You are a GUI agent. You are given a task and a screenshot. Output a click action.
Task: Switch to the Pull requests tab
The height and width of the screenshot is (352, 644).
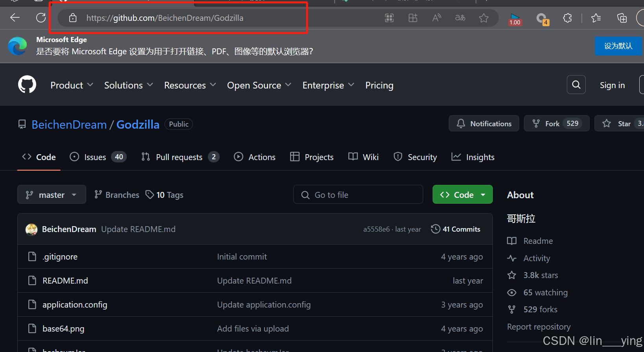(180, 157)
